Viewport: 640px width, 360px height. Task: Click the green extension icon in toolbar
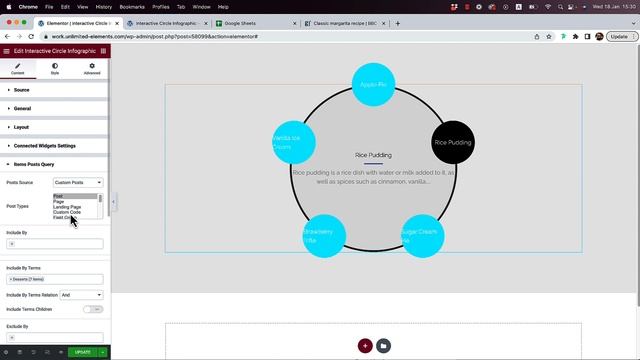point(564,36)
